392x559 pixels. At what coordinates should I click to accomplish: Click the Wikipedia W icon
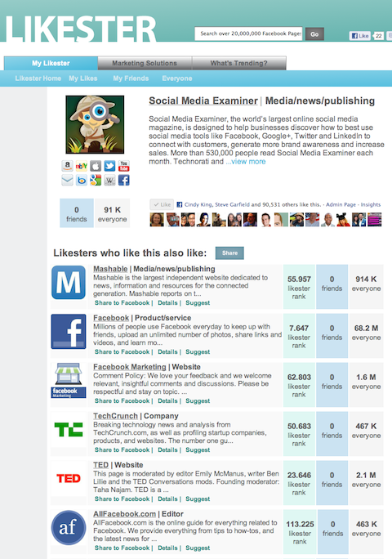(109, 180)
